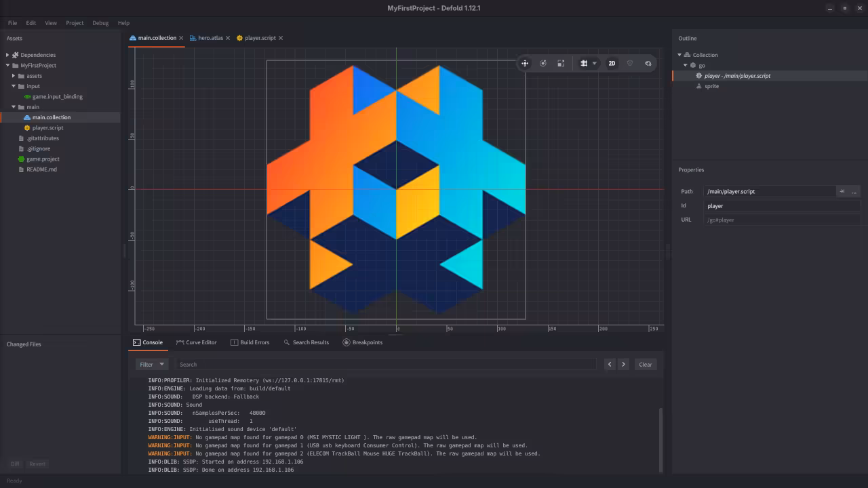Click the scene refresh icon in the toolbar
Viewport: 868px width, 488px height.
(648, 63)
